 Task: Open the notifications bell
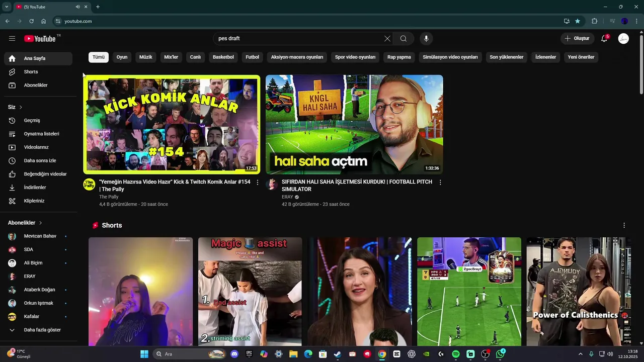(604, 39)
